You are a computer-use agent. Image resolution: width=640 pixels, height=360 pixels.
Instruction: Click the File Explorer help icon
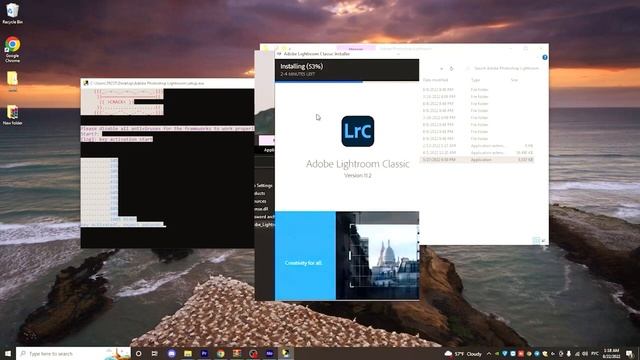coord(545,58)
